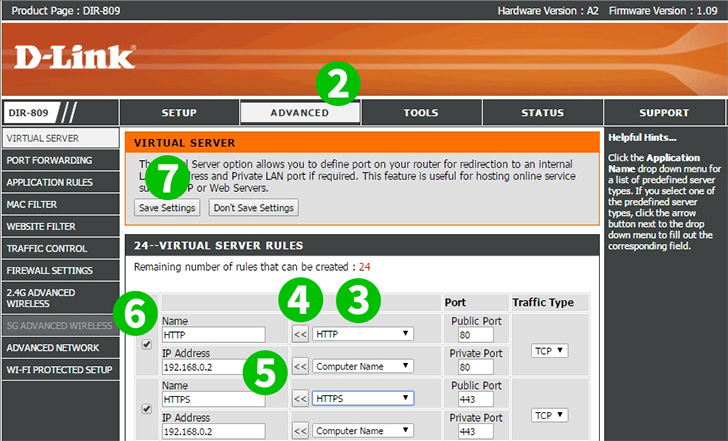The image size is (728, 441).
Task: Click the Private Port field showing 80
Action: [x=475, y=367]
